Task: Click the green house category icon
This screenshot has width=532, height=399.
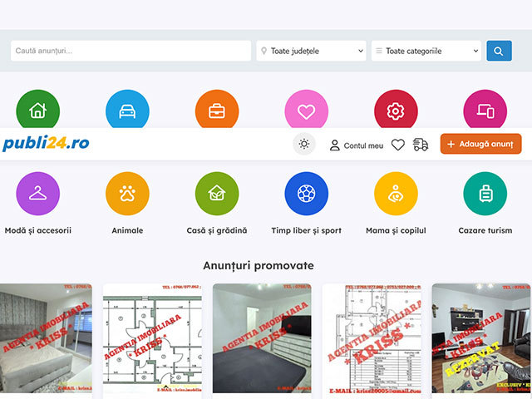Action: tap(37, 111)
